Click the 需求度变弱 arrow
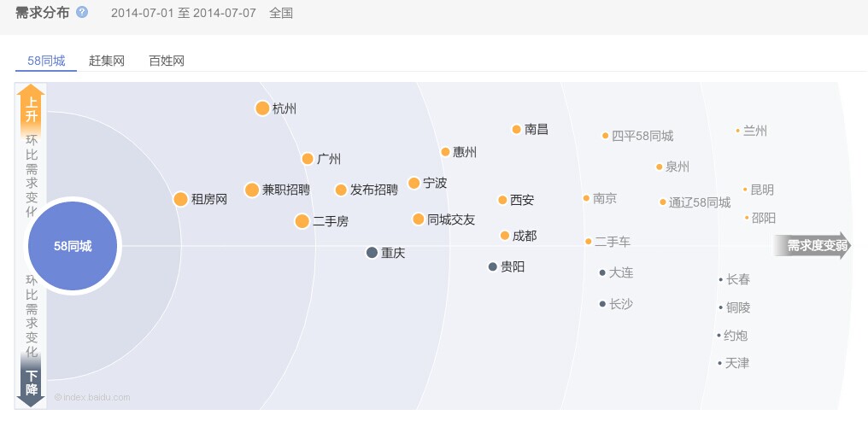This screenshot has height=421, width=868. point(812,246)
